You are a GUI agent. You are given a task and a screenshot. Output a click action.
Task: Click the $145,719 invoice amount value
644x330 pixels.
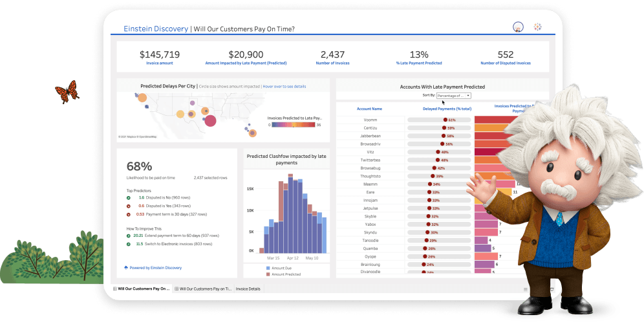click(x=159, y=54)
